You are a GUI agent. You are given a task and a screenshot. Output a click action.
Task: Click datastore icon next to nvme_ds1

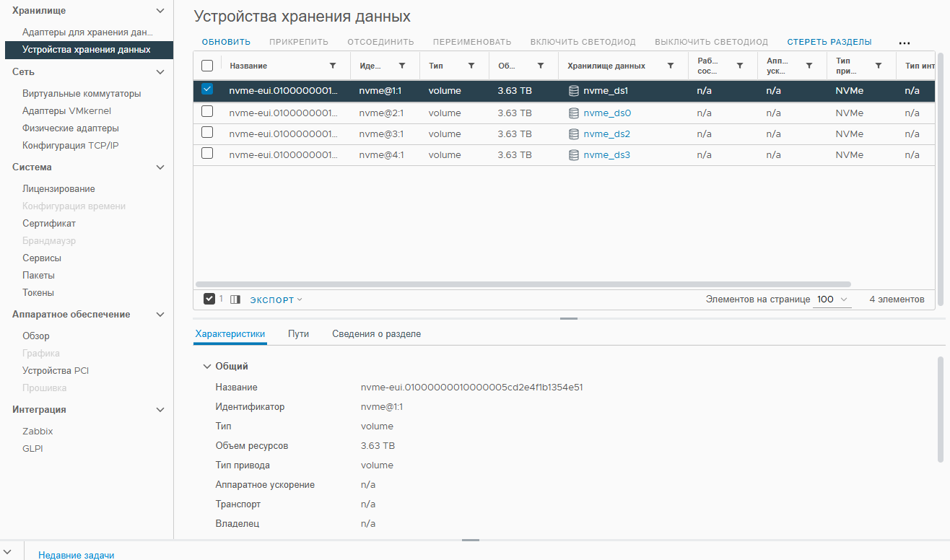574,91
